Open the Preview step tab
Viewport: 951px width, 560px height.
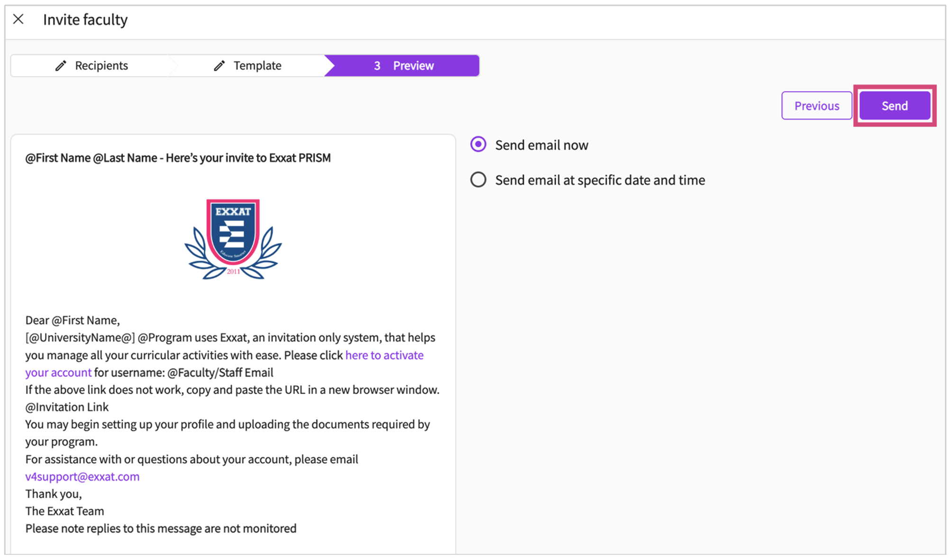(x=402, y=65)
